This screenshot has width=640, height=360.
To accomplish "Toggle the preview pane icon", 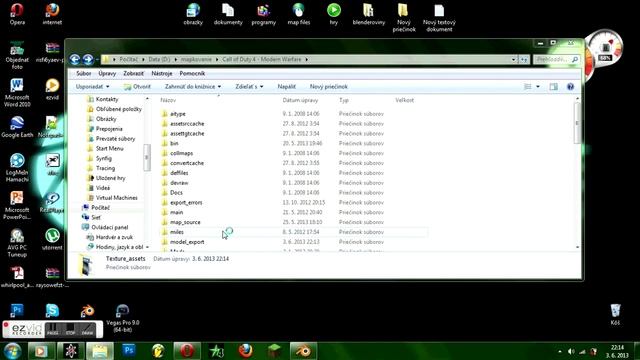I will 553,87.
